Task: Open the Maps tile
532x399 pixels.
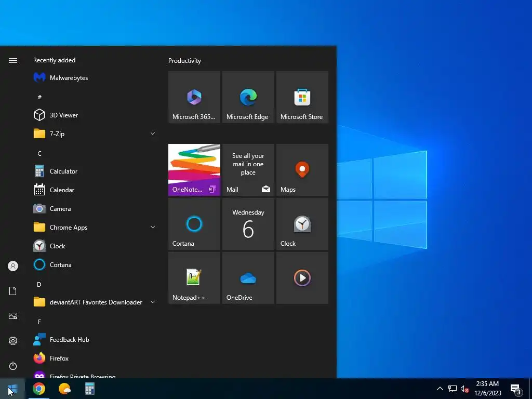Action: [302, 170]
